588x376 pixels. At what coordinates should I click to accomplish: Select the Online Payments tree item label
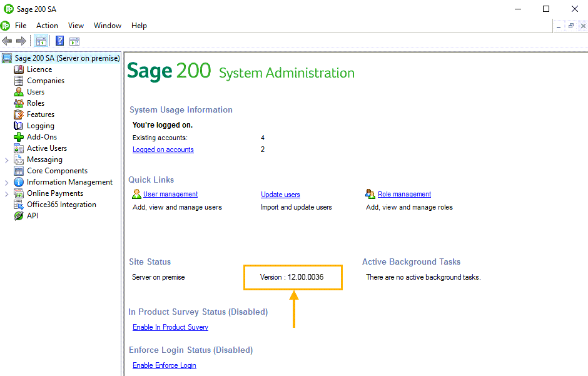pos(55,193)
